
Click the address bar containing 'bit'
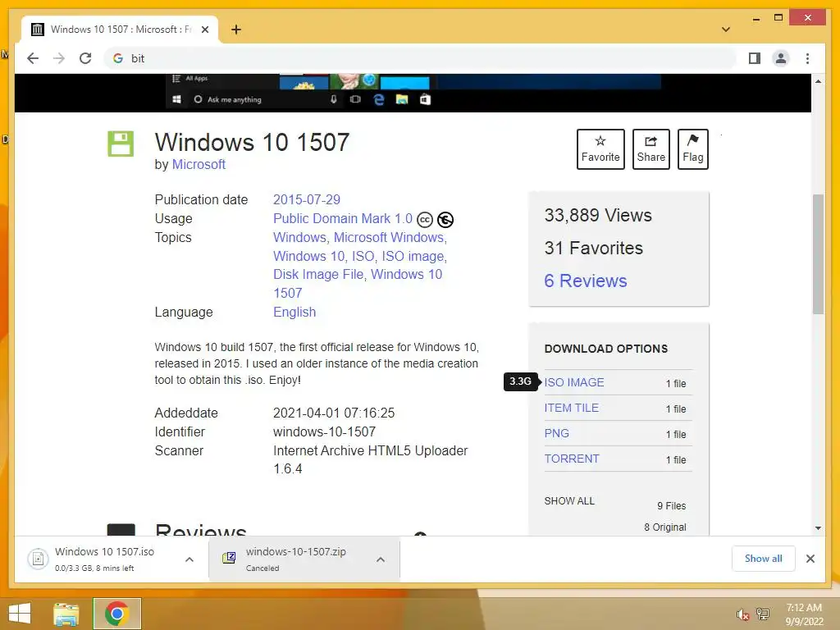pos(421,58)
